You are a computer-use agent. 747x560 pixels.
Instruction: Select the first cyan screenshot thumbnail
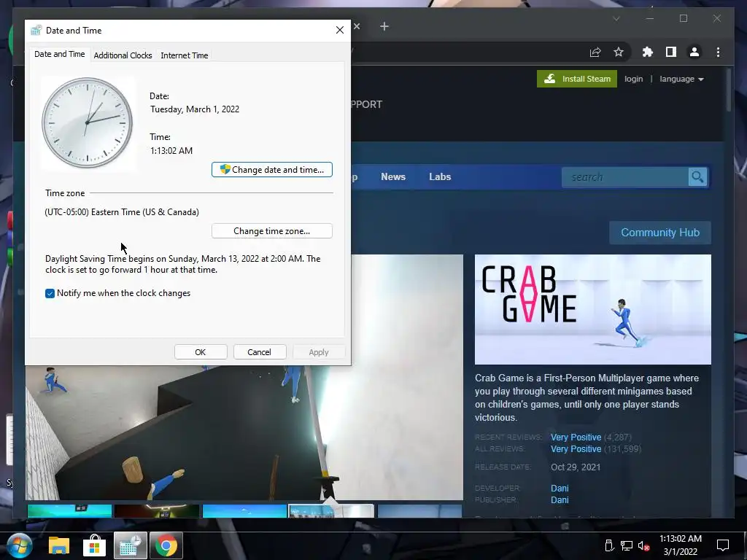click(69, 511)
